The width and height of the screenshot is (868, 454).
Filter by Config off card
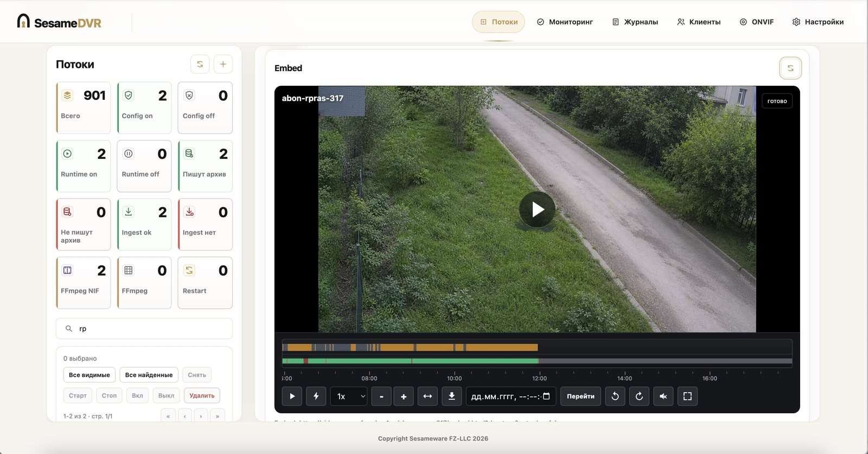pyautogui.click(x=205, y=107)
